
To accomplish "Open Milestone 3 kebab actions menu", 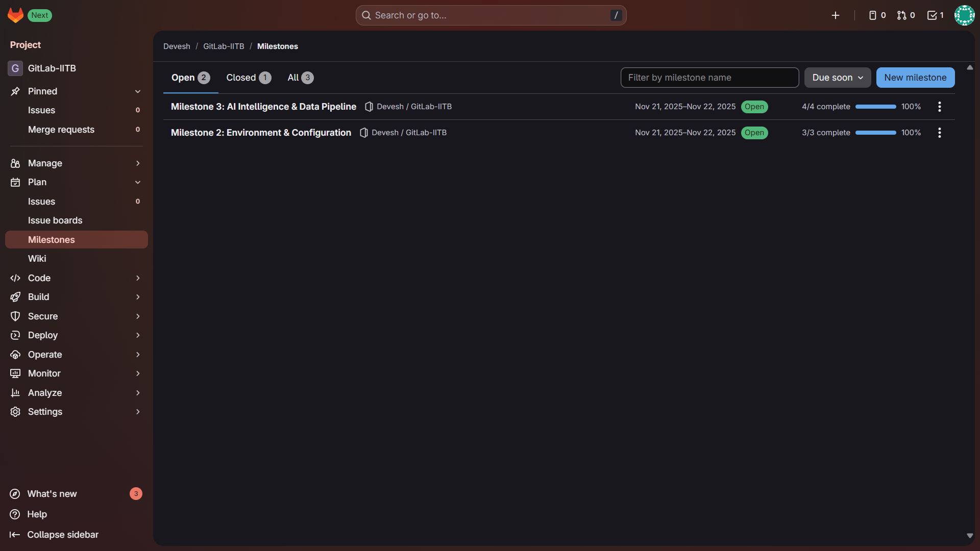I will [939, 107].
